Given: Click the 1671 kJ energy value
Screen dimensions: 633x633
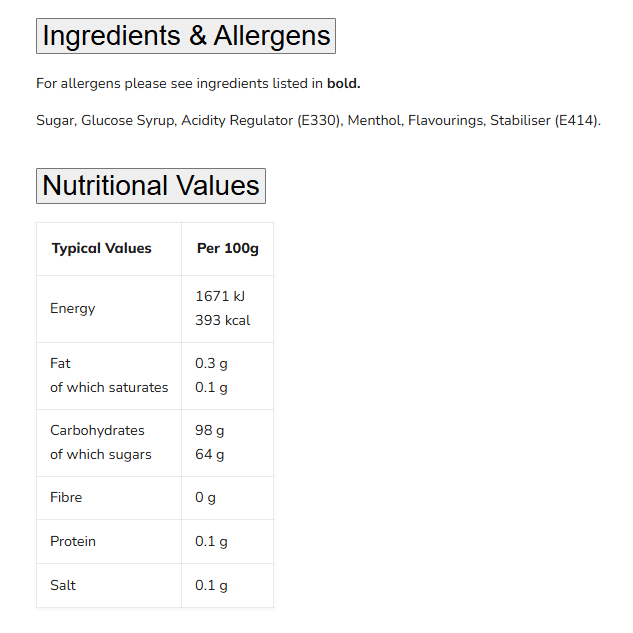Looking at the screenshot, I should coord(220,296).
